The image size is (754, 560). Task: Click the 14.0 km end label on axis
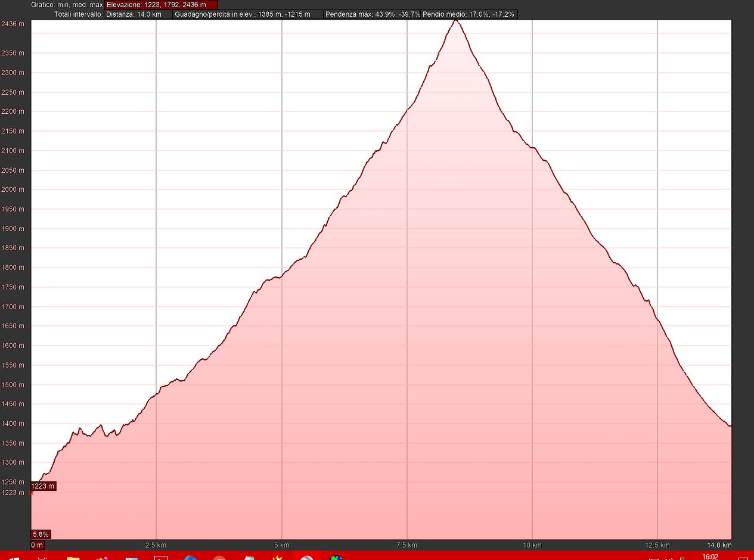719,545
